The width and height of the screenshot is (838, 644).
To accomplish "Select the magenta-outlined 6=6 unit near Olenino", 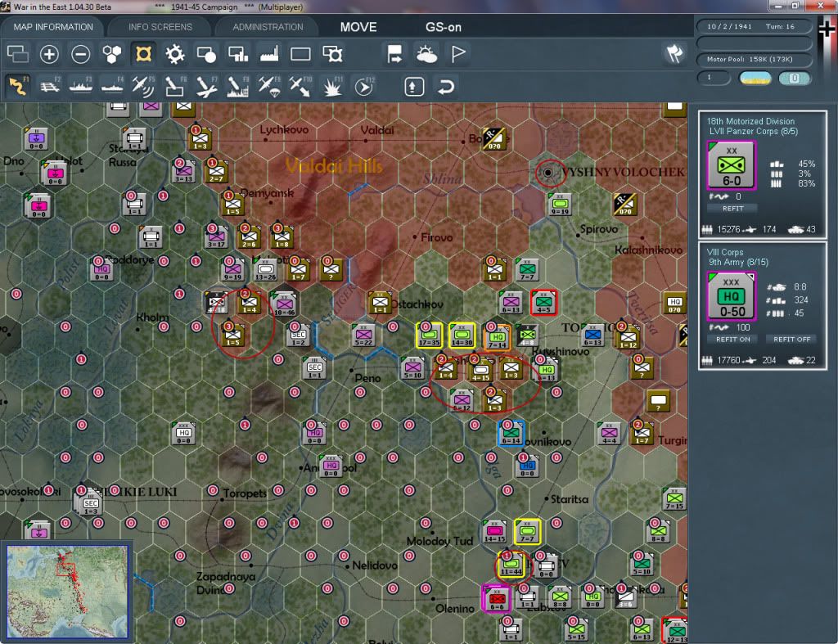I will [497, 598].
